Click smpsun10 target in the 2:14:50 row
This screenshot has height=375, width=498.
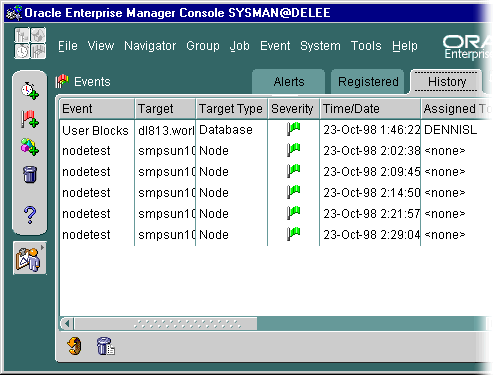(x=166, y=193)
